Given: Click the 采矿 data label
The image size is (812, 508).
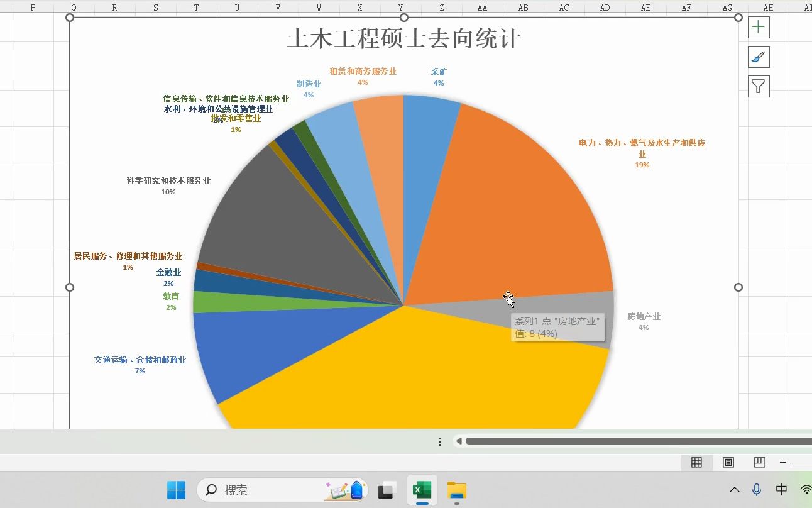Looking at the screenshot, I should [439, 77].
